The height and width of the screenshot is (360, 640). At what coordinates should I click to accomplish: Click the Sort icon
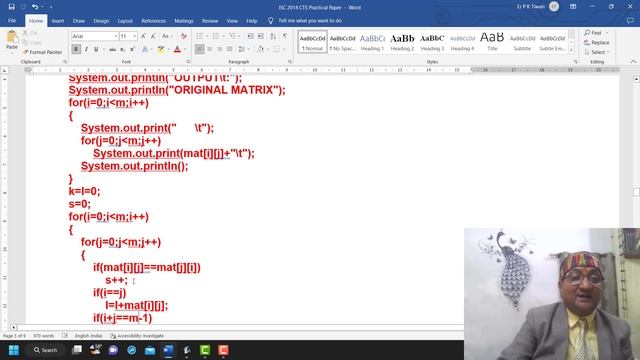(273, 36)
